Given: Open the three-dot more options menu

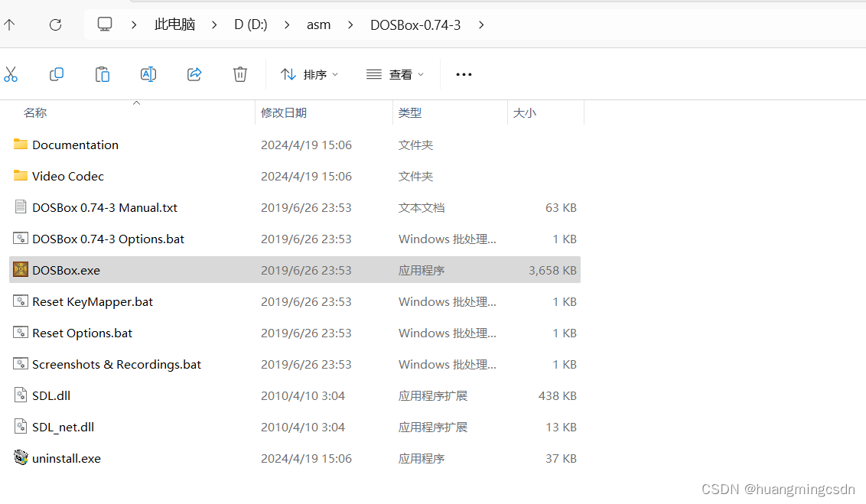Looking at the screenshot, I should [464, 74].
